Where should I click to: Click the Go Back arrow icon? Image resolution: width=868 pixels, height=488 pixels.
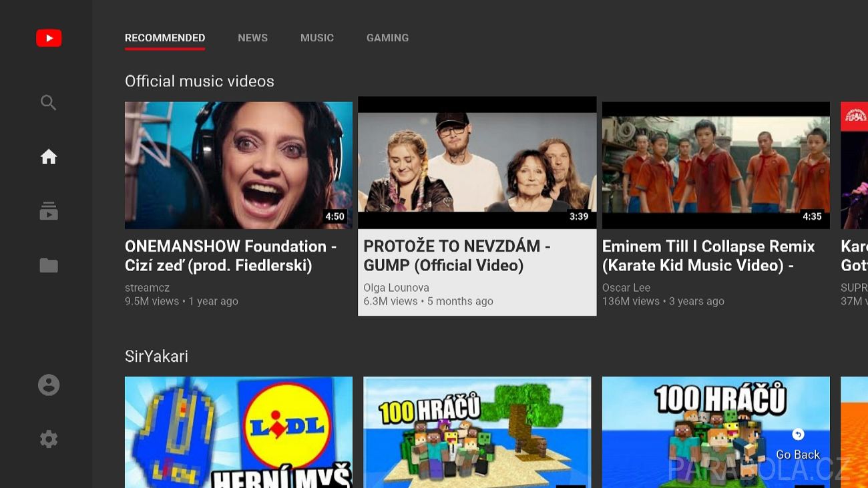tap(798, 435)
